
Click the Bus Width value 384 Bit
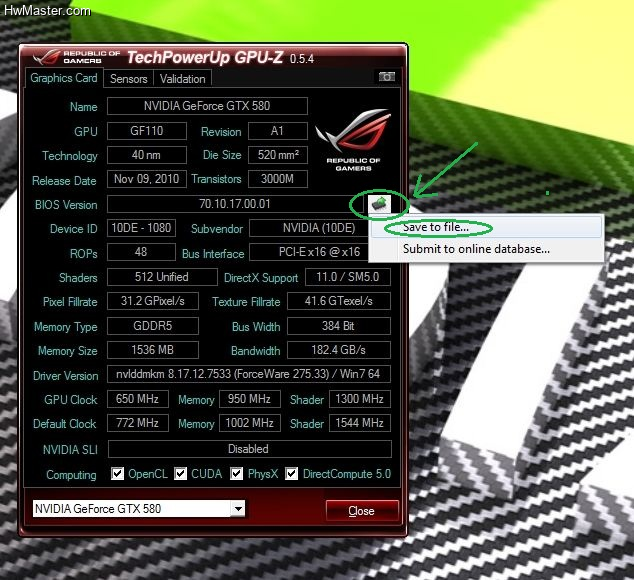click(339, 326)
